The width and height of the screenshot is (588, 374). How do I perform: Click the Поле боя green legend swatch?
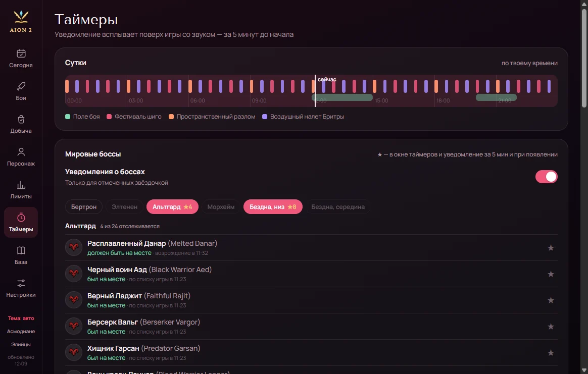click(x=68, y=117)
